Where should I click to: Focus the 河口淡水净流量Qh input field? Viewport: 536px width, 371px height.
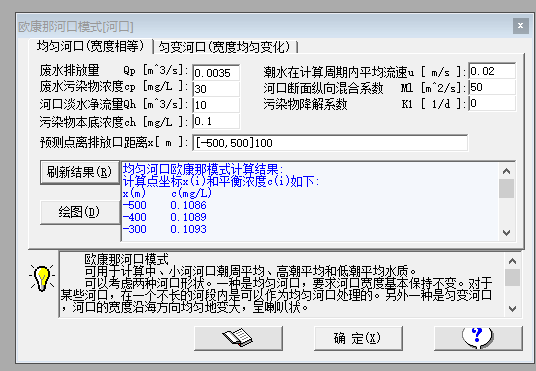216,105
